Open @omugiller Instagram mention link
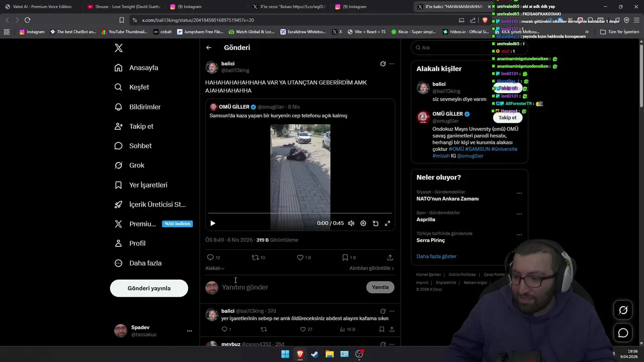The image size is (644, 362). 470,156
